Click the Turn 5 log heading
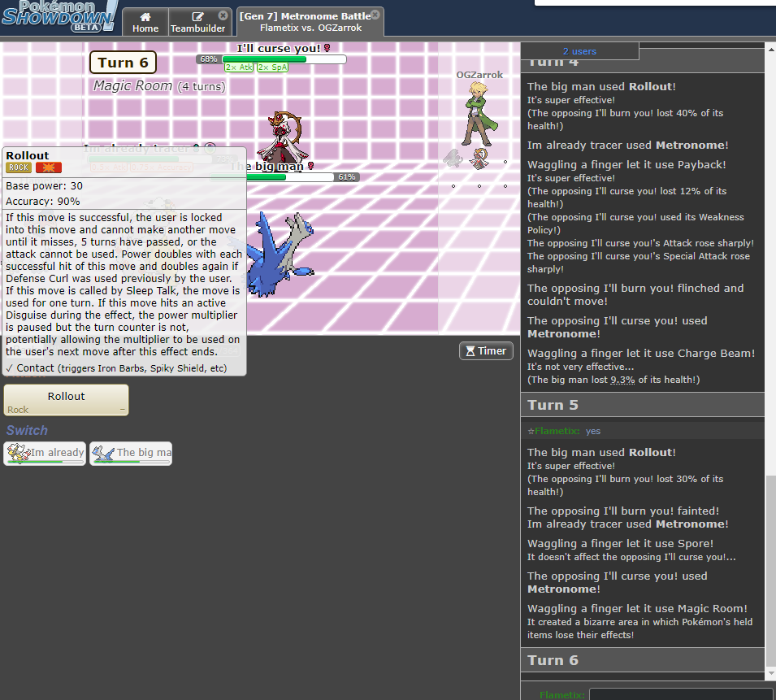The width and height of the screenshot is (776, 700). (643, 405)
